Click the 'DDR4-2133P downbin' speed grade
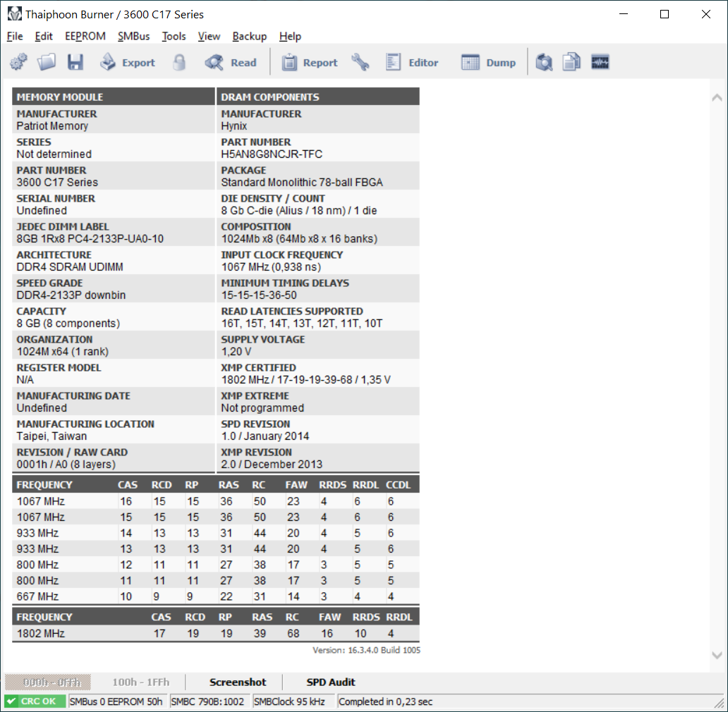This screenshot has width=728, height=712. pyautogui.click(x=71, y=295)
